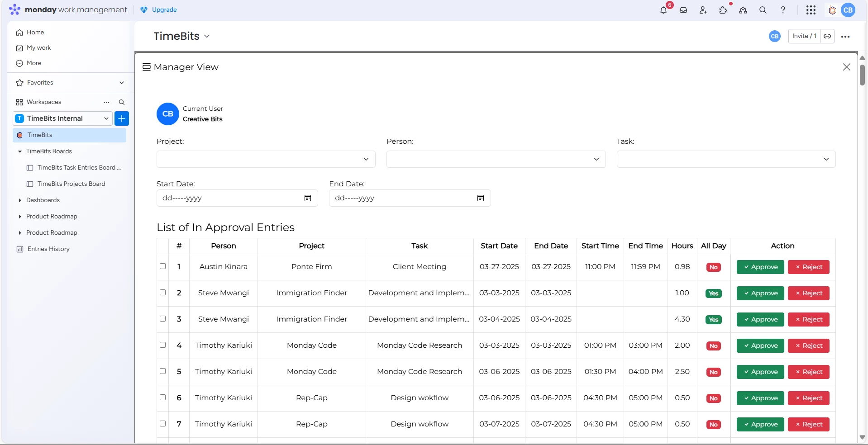Approve row 4 Monday Code entry
The width and height of the screenshot is (868, 445).
click(x=760, y=346)
